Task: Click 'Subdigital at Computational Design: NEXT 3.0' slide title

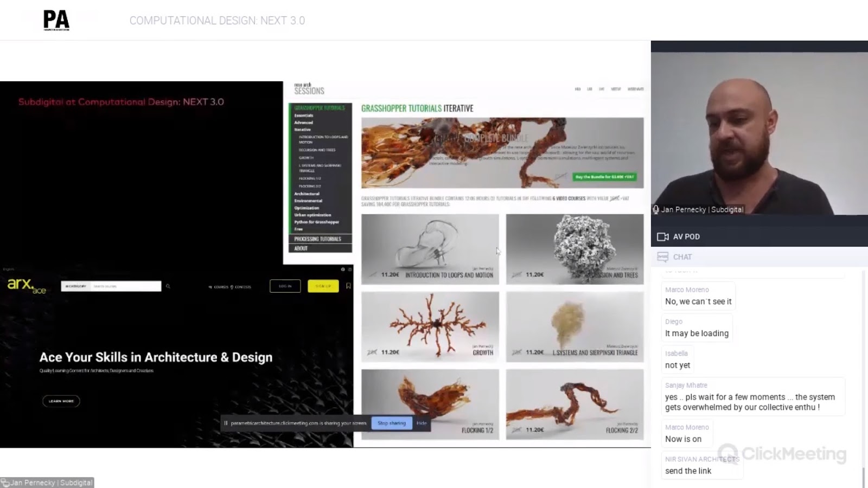Action: pos(121,102)
